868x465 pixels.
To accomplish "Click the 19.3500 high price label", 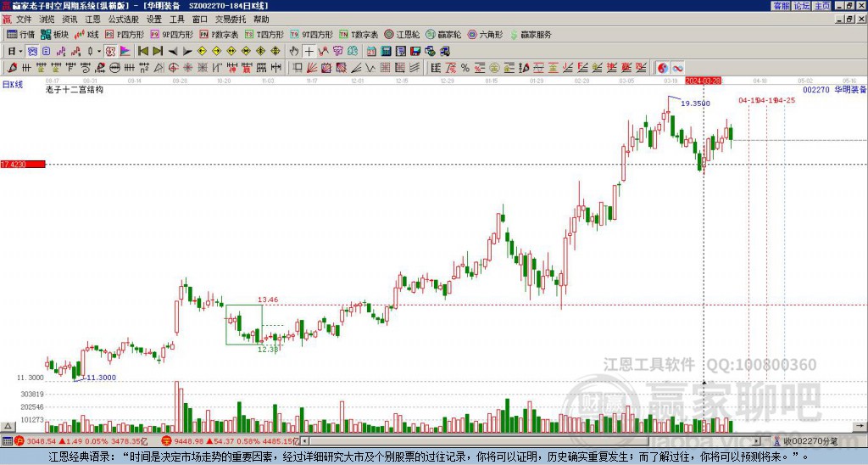I will click(x=695, y=104).
